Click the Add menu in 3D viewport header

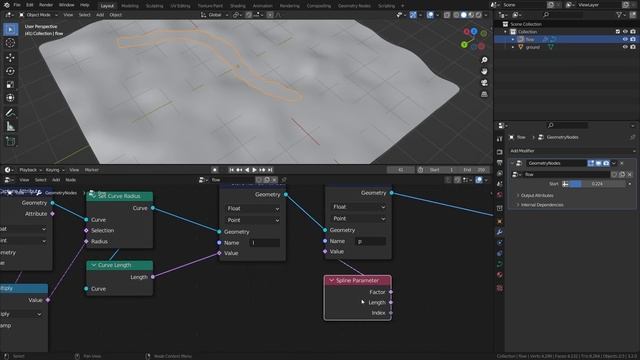(100, 15)
